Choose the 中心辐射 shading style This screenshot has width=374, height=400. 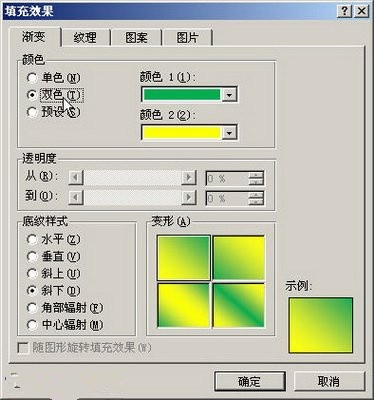point(32,325)
